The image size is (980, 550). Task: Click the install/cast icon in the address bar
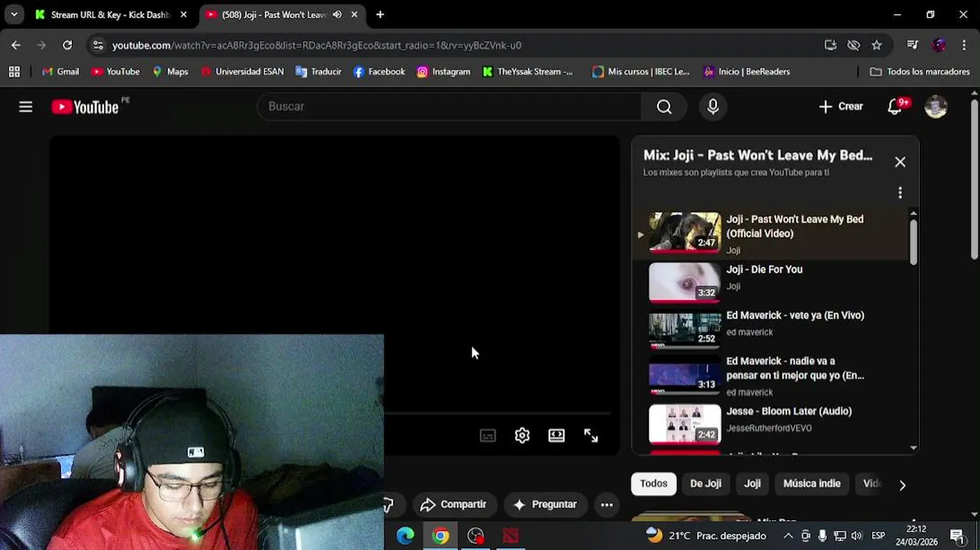coord(830,45)
